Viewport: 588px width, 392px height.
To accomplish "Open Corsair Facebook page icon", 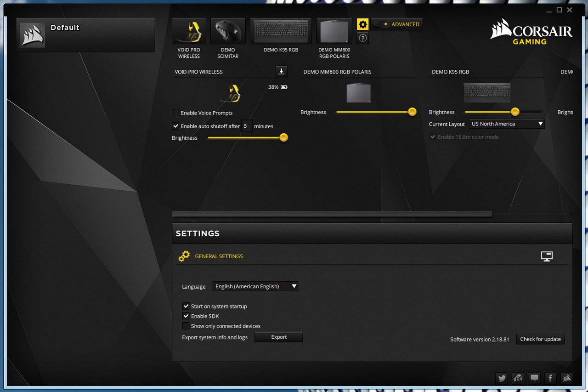I will point(550,378).
